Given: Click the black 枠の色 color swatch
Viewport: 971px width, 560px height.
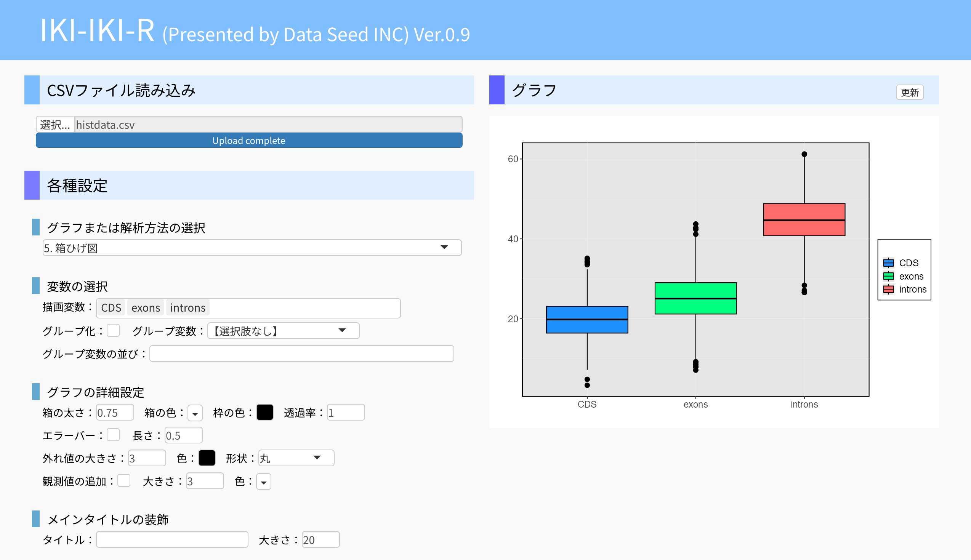Looking at the screenshot, I should [265, 412].
